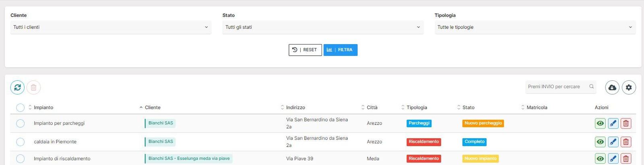
Task: Click the orange Nuovo parcheggio status badge
Action: 483,123
